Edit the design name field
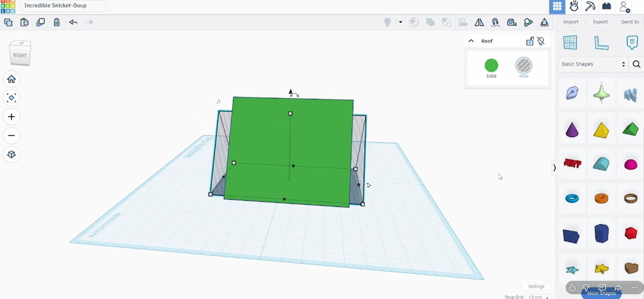Viewport: 644px width, 299px height. (x=63, y=6)
